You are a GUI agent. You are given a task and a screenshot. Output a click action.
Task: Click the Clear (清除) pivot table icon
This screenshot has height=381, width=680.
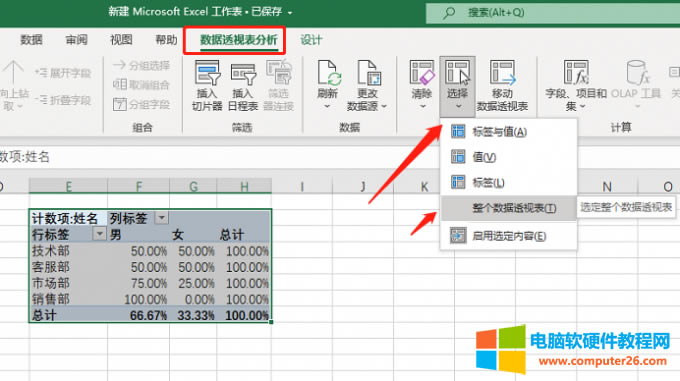[x=422, y=73]
